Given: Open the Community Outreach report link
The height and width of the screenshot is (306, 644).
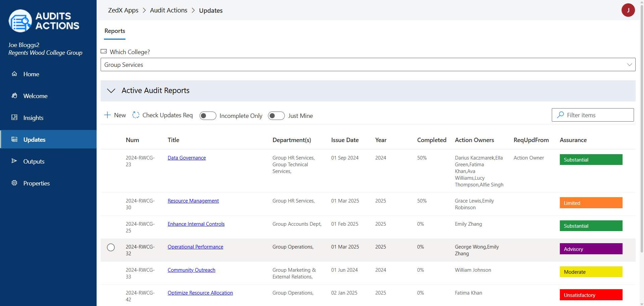Looking at the screenshot, I should coord(192,270).
